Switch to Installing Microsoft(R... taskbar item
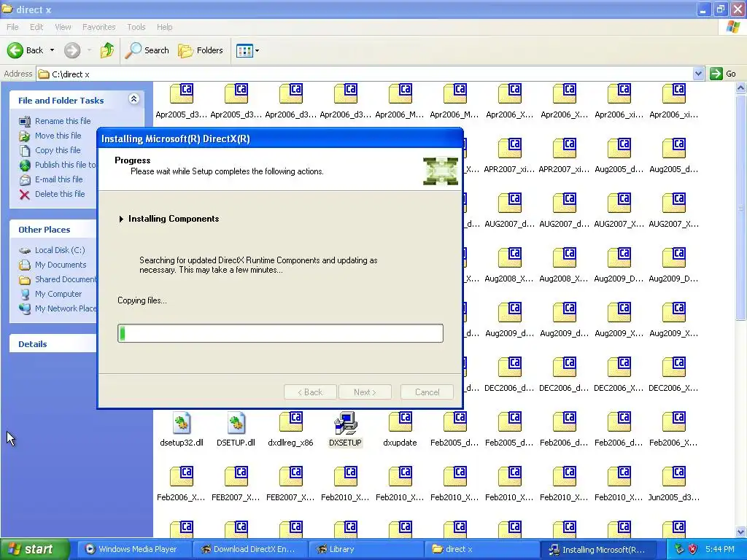747x560 pixels. 598,550
